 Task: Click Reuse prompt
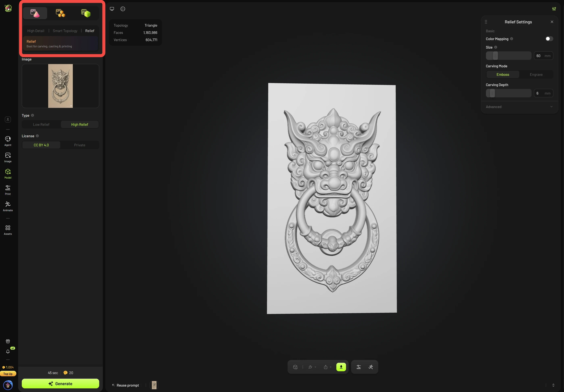click(126, 385)
